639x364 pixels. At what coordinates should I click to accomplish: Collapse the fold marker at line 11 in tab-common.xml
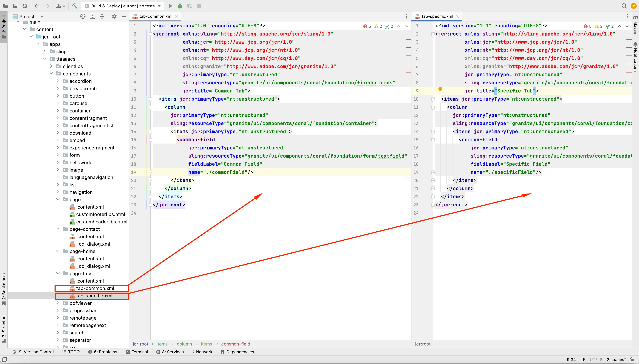[x=151, y=107]
